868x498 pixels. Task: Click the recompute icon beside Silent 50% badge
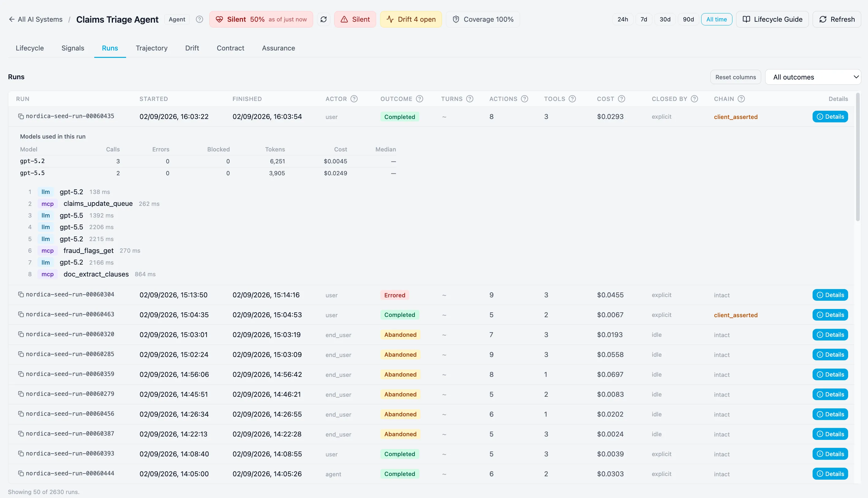323,19
